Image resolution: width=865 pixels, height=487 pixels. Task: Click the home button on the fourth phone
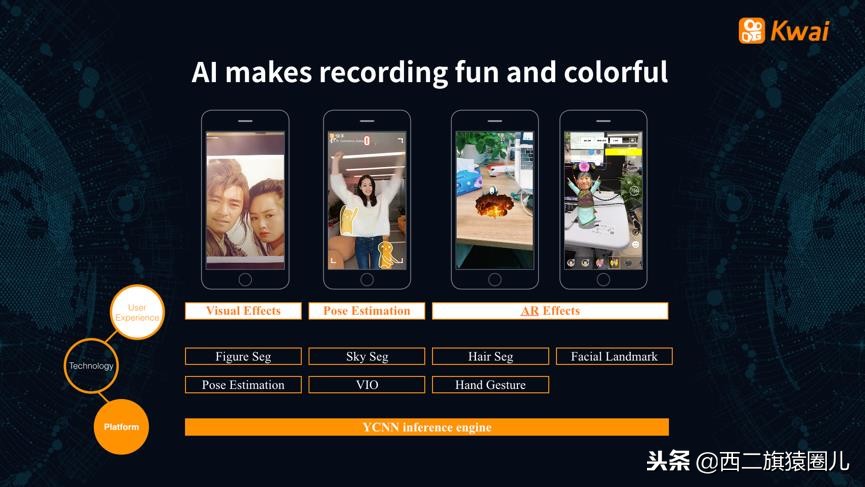603,279
